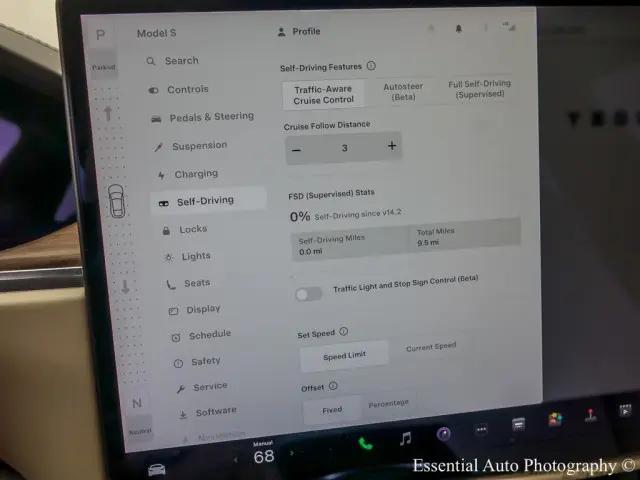Raise cabin temperature with right chevron
Viewport: 640px width, 480px height.
coord(291,453)
